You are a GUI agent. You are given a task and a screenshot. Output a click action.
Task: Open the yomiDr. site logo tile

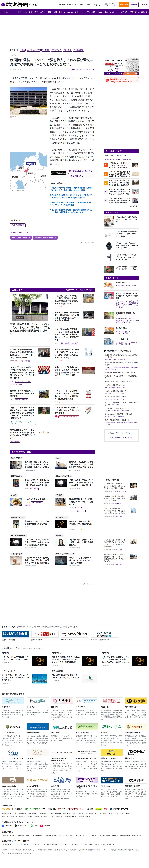pyautogui.click(x=37, y=701)
